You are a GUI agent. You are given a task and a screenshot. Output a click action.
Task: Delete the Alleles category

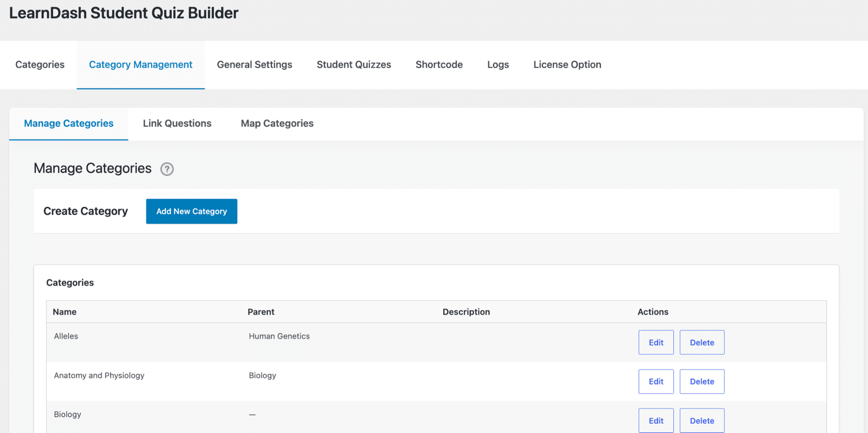[702, 342]
